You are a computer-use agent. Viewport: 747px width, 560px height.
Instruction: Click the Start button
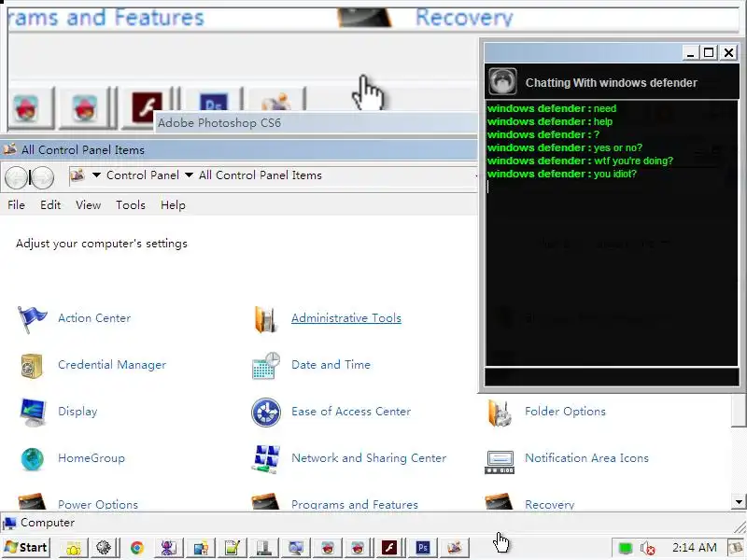click(26, 548)
